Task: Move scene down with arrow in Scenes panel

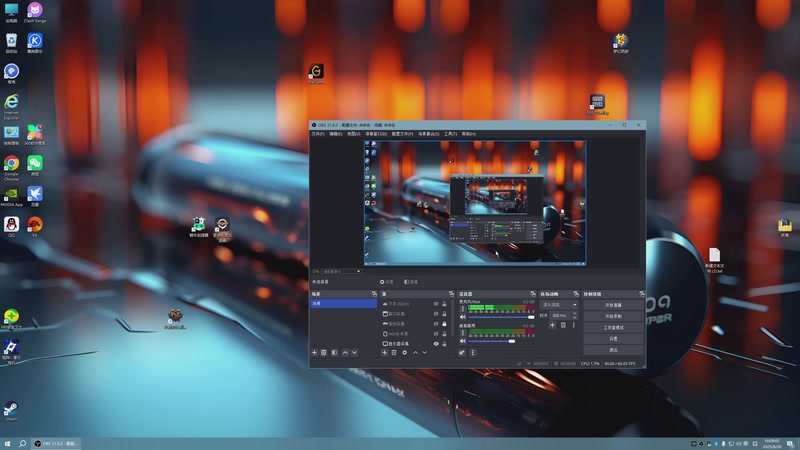Action: [x=354, y=353]
